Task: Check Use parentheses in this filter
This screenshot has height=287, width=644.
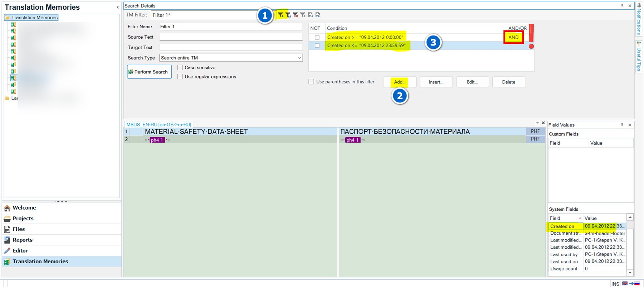Action: 311,82
